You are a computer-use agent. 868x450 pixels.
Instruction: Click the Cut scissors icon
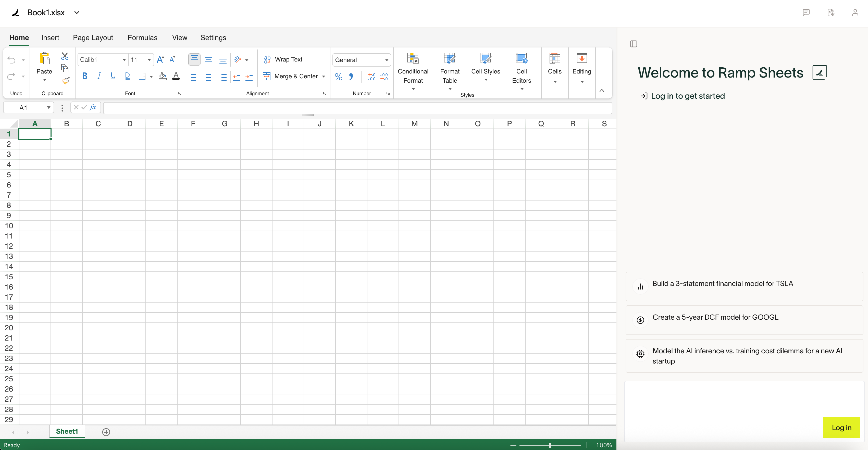(65, 56)
